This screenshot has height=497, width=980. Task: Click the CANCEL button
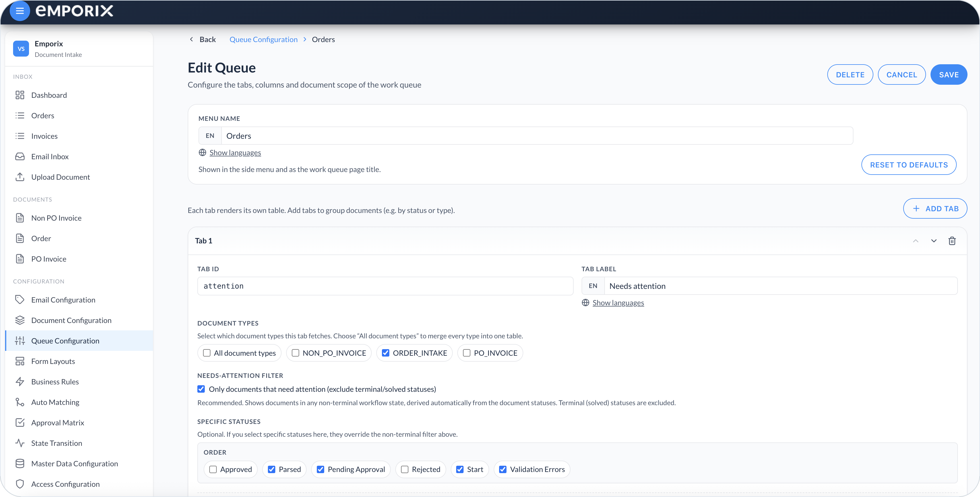(x=901, y=74)
